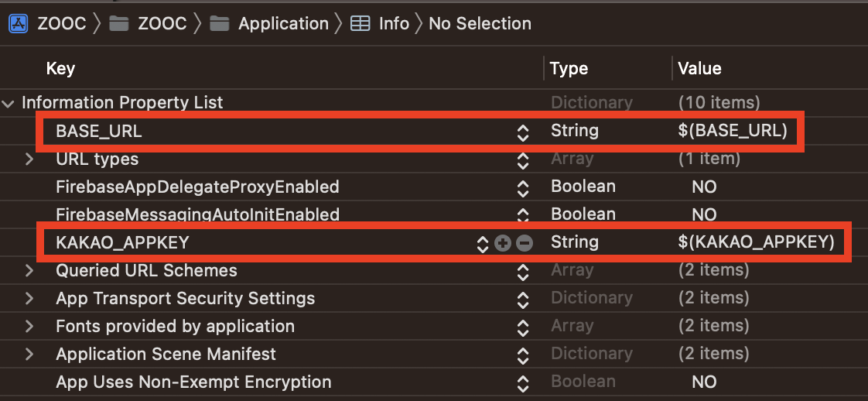868x401 pixels.
Task: Select the No Selection breadcrumb item
Action: tap(480, 23)
